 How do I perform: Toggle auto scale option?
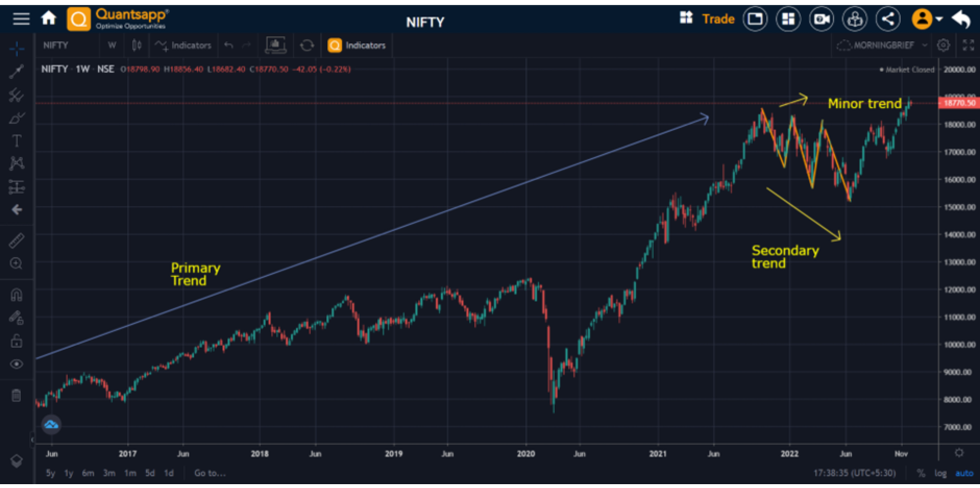tap(964, 473)
